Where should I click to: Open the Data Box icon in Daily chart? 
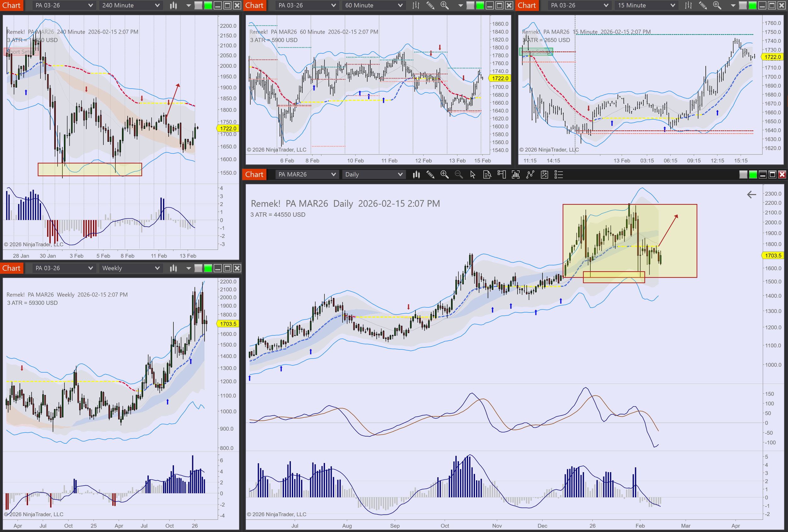click(487, 175)
